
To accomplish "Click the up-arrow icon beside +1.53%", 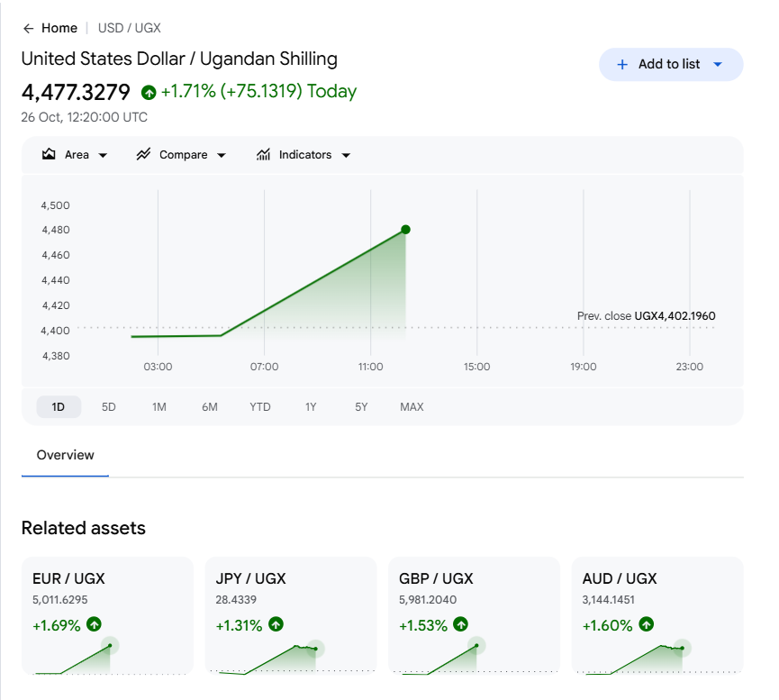I will pyautogui.click(x=461, y=624).
